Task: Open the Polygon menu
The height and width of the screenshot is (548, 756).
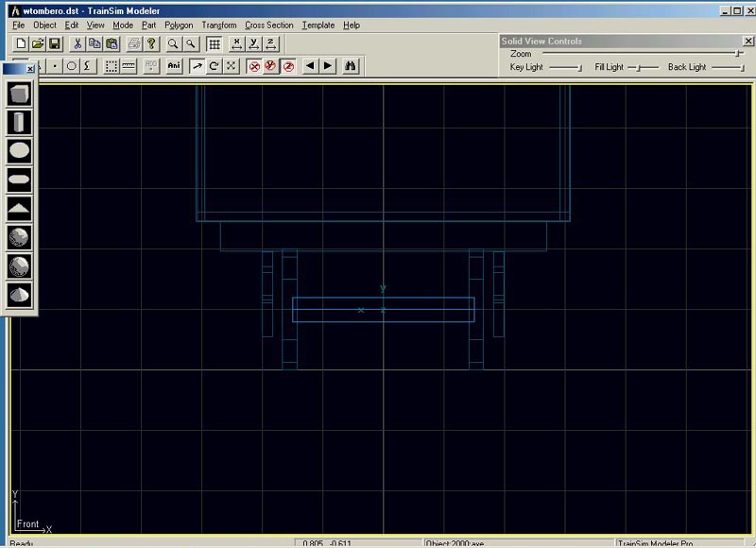Action: click(178, 26)
